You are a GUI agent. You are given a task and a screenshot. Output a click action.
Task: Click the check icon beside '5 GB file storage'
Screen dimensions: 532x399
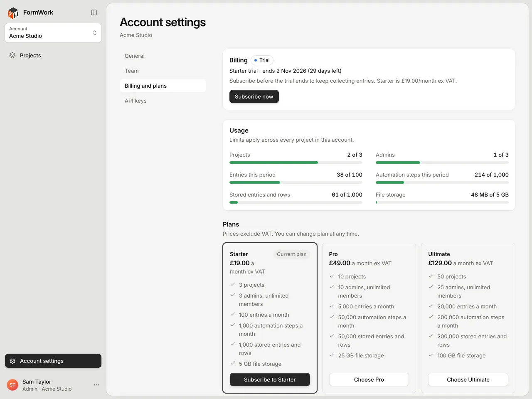233,363
